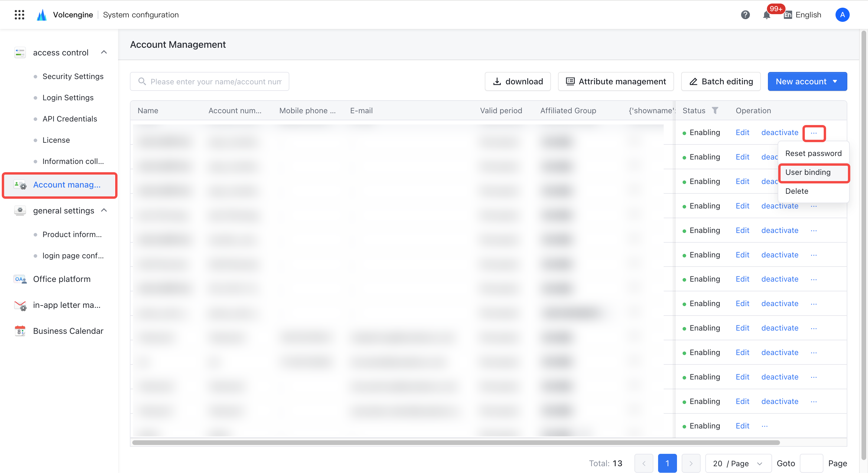
Task: Click the Status column filter icon
Action: [715, 110]
